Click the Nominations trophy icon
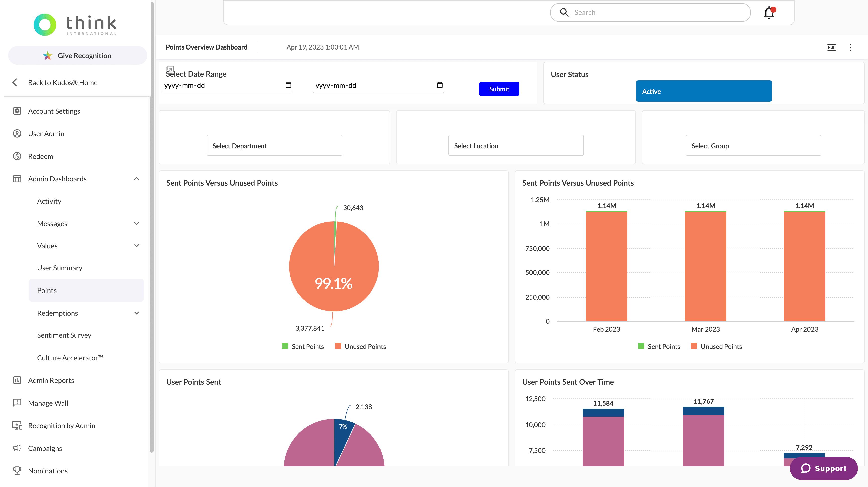This screenshot has width=868, height=487. [x=17, y=470]
